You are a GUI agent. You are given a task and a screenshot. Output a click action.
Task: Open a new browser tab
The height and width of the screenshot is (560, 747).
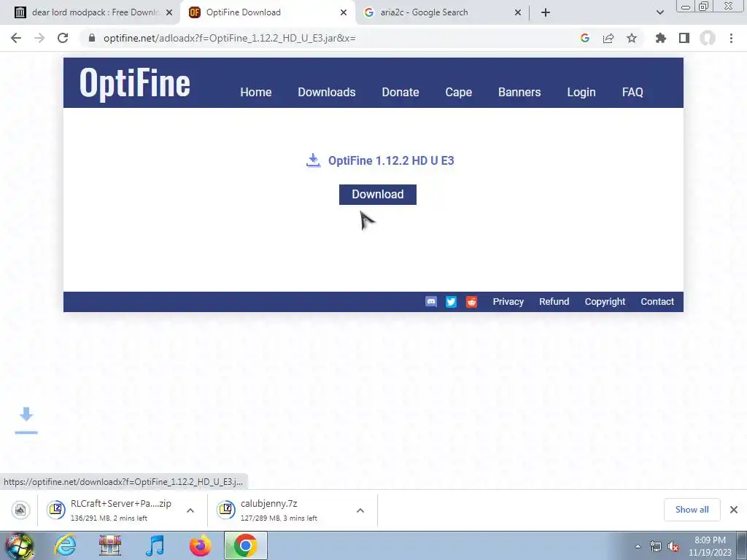(x=546, y=12)
